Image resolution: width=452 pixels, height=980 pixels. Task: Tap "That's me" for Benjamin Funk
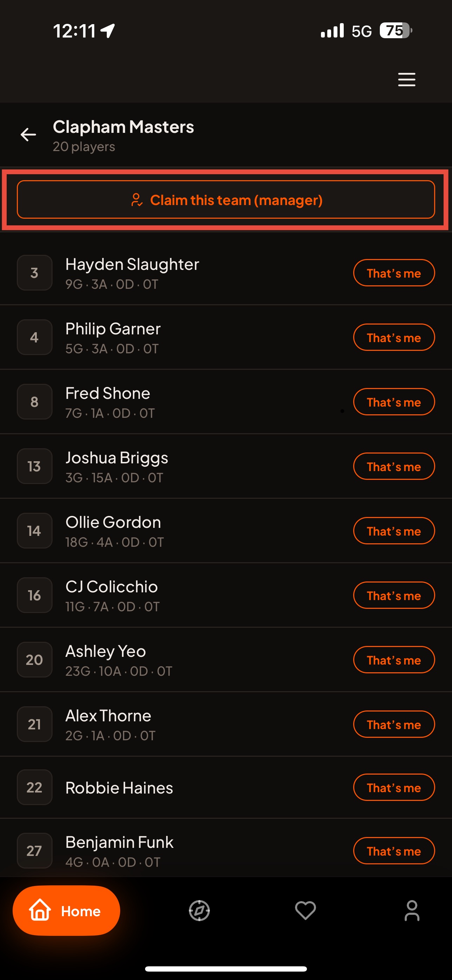394,851
